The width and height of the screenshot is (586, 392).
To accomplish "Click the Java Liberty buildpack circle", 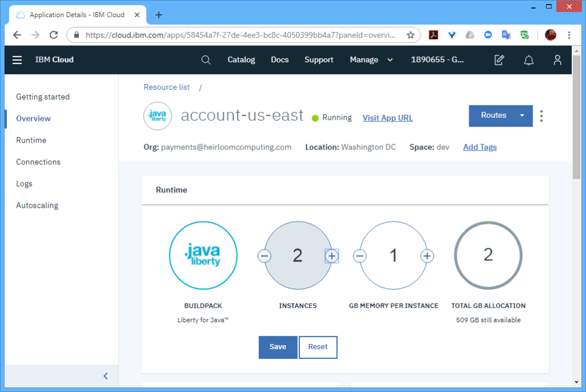I will [x=203, y=256].
